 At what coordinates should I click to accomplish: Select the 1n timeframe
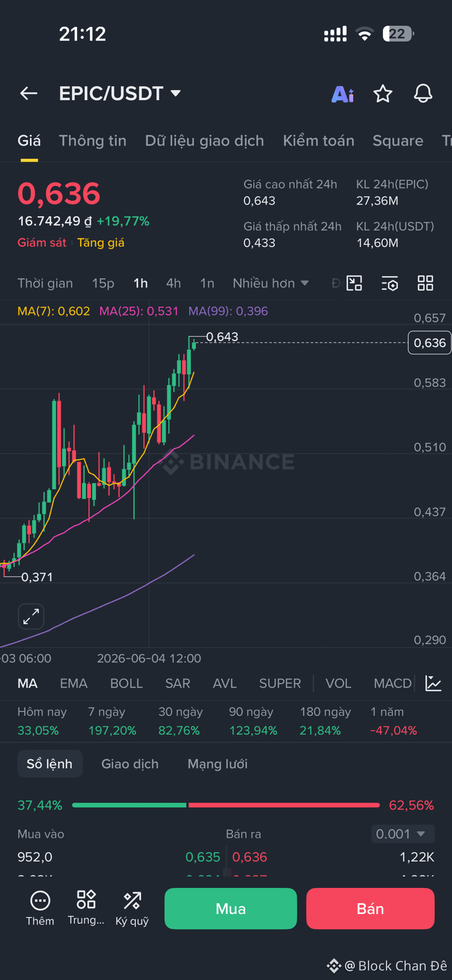(x=207, y=283)
